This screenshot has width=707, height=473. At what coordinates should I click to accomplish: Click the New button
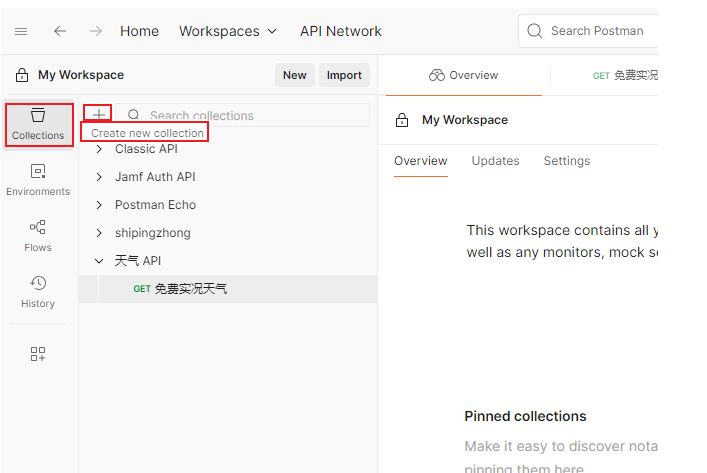(294, 75)
